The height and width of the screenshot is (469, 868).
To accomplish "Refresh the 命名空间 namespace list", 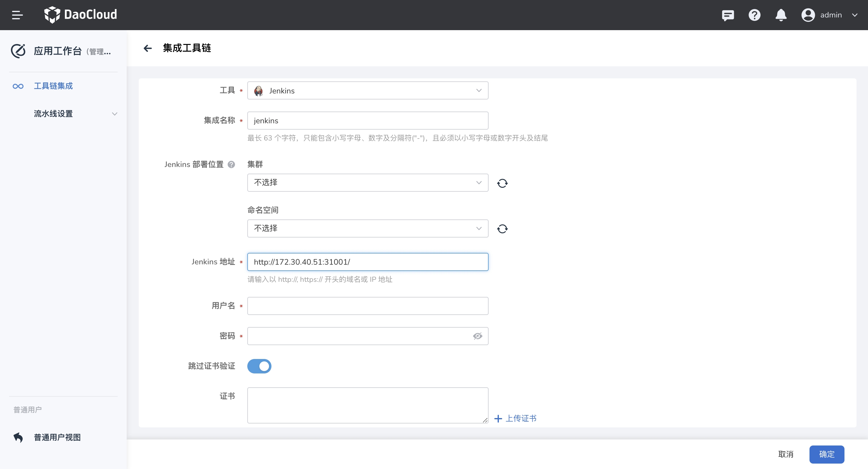I will (502, 229).
